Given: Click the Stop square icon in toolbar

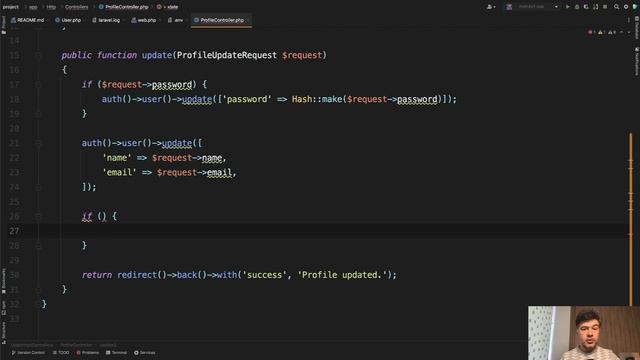Looking at the screenshot, I should click(605, 7).
